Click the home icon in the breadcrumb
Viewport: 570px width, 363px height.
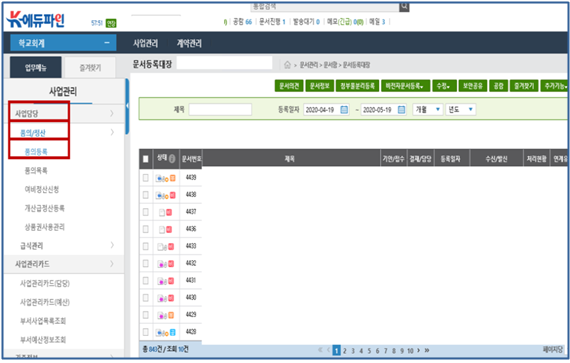point(287,65)
